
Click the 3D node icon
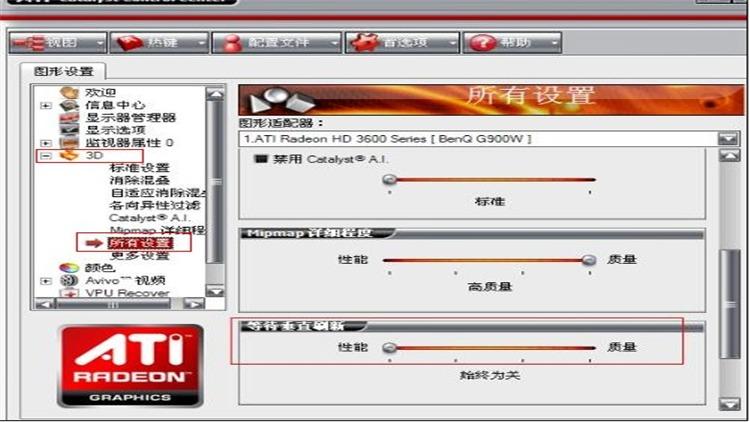pos(69,155)
